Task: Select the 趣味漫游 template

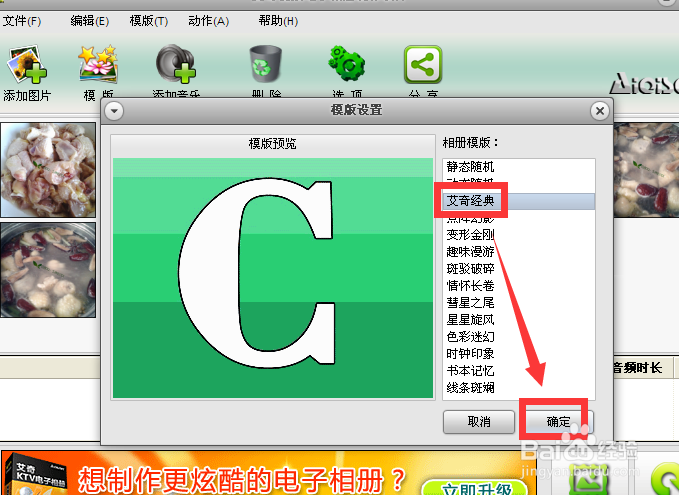Action: [x=519, y=252]
